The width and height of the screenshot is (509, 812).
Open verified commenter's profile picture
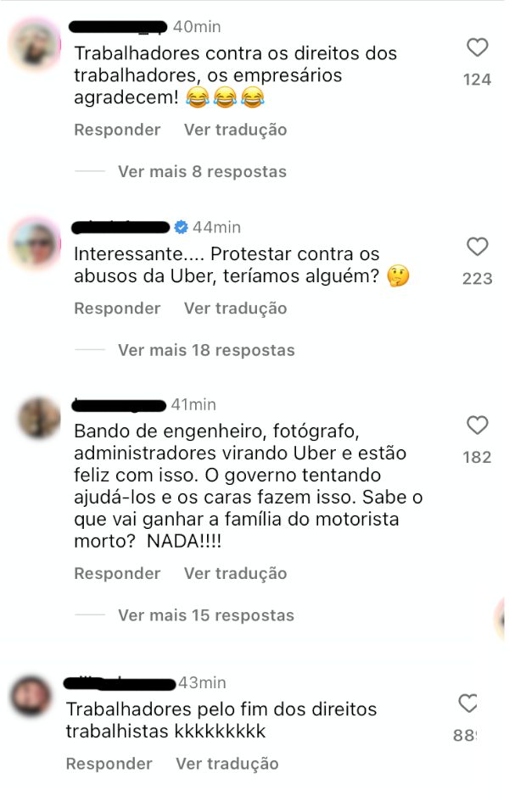pyautogui.click(x=36, y=244)
